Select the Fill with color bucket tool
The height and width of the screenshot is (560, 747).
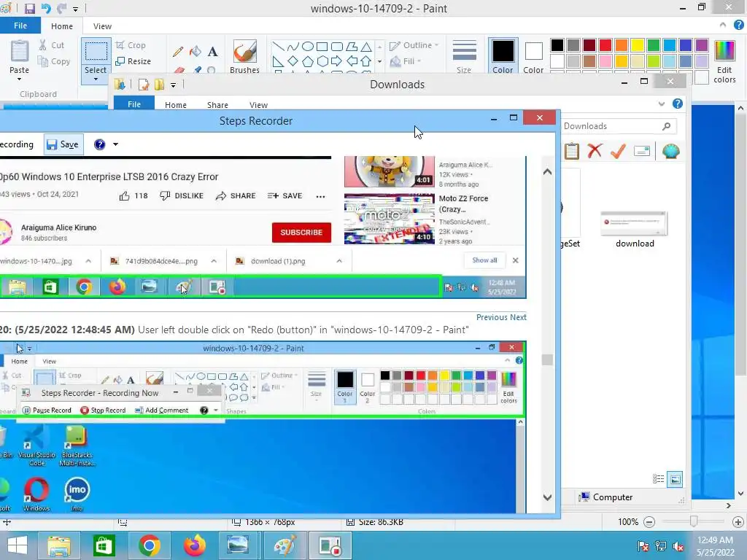click(x=196, y=52)
